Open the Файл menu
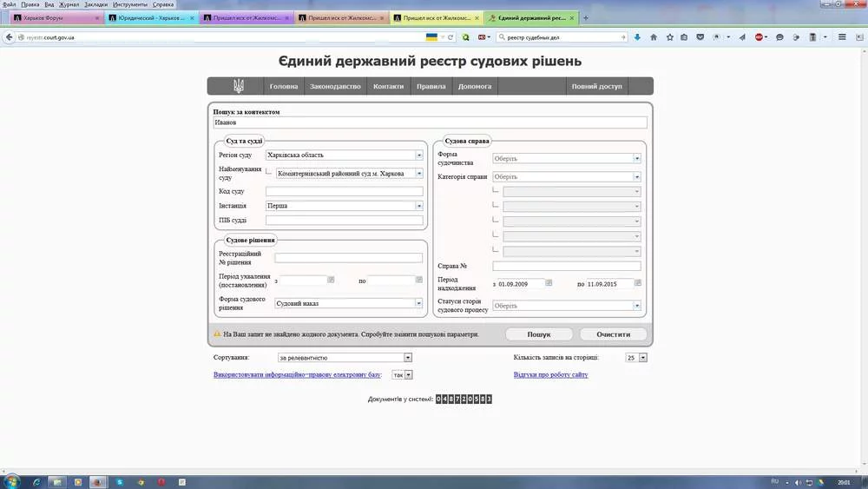 (x=10, y=4)
